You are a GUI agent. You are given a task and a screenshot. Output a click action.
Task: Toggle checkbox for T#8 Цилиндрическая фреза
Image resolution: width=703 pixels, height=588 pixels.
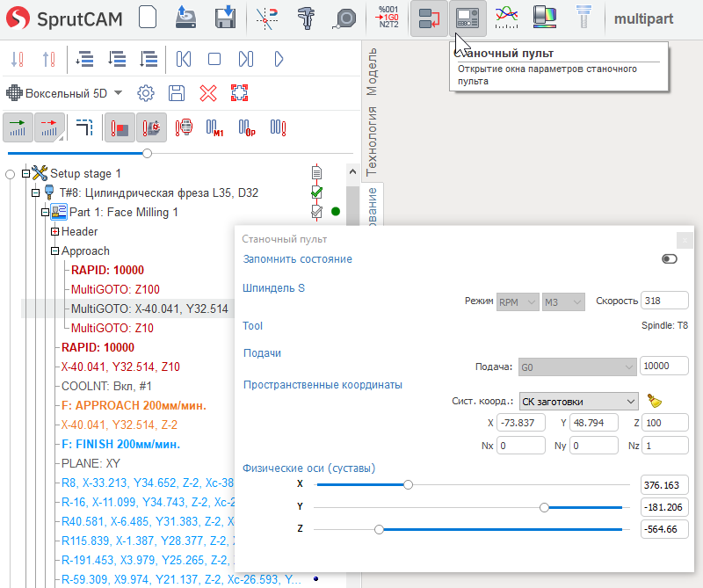point(317,192)
